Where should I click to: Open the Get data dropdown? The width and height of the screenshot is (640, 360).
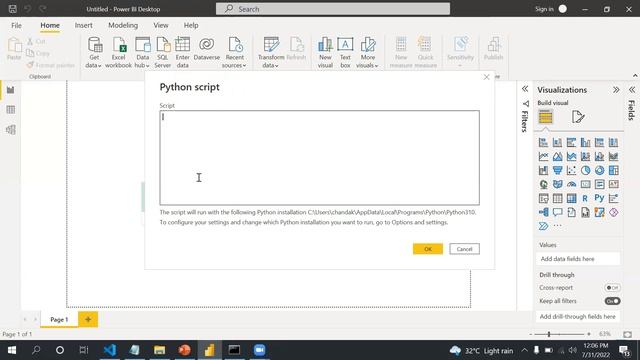(94, 53)
